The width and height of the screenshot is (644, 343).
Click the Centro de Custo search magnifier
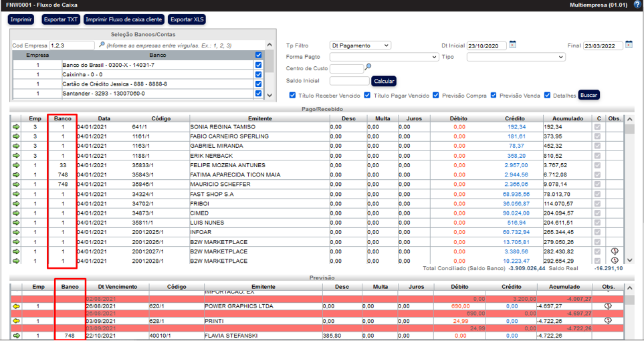point(368,68)
